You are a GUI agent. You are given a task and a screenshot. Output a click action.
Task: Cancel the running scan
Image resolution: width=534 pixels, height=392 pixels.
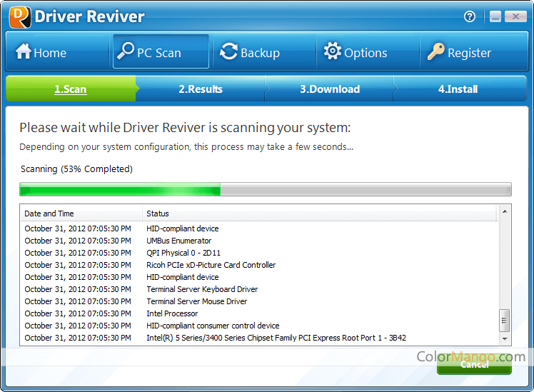tap(475, 365)
